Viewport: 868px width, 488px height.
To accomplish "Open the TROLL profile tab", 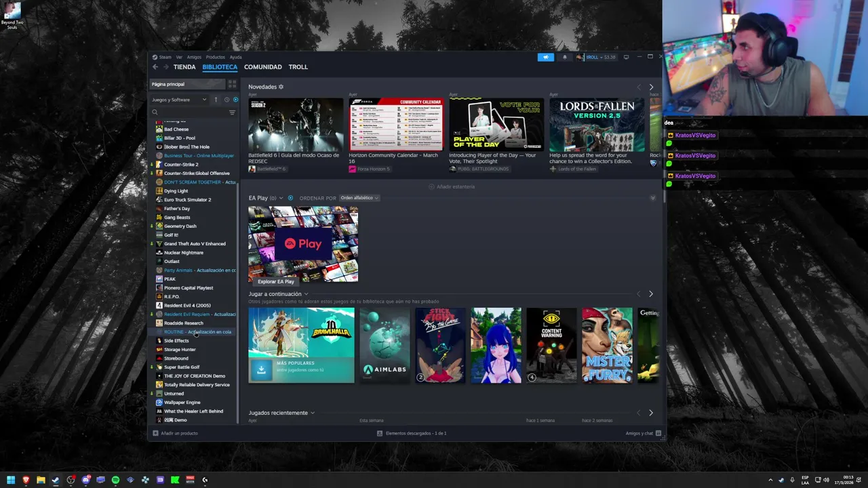I will point(298,67).
